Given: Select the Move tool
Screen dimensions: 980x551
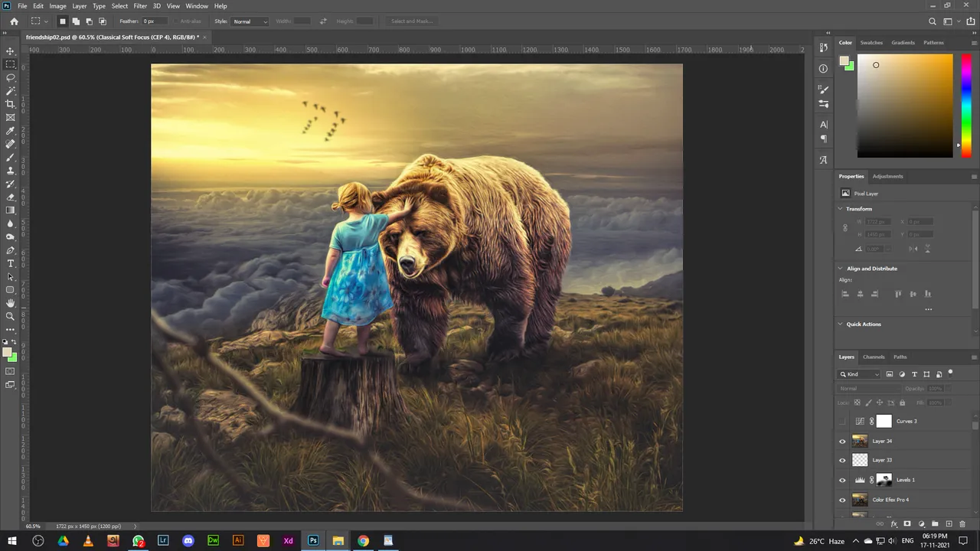Looking at the screenshot, I should coord(11,51).
